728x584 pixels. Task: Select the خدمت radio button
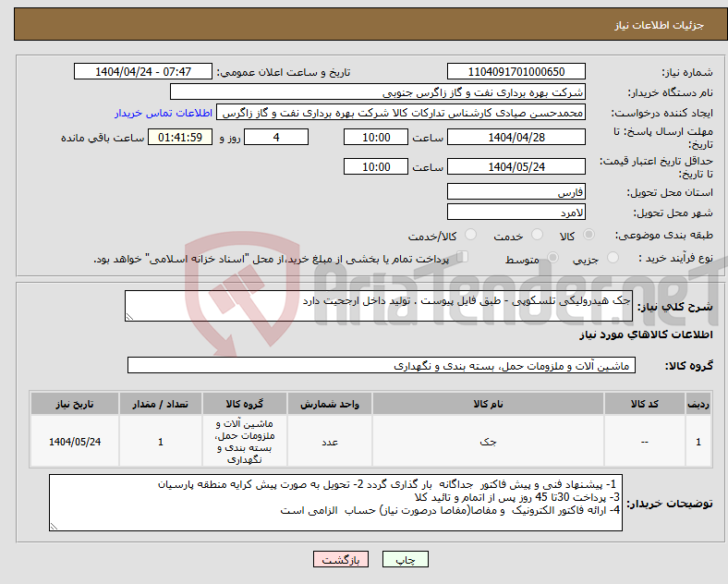point(537,235)
